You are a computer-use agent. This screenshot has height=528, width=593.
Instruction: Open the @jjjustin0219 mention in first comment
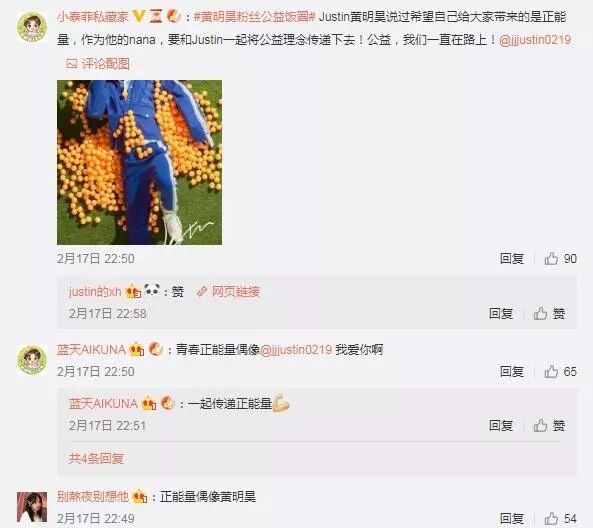tap(535, 40)
